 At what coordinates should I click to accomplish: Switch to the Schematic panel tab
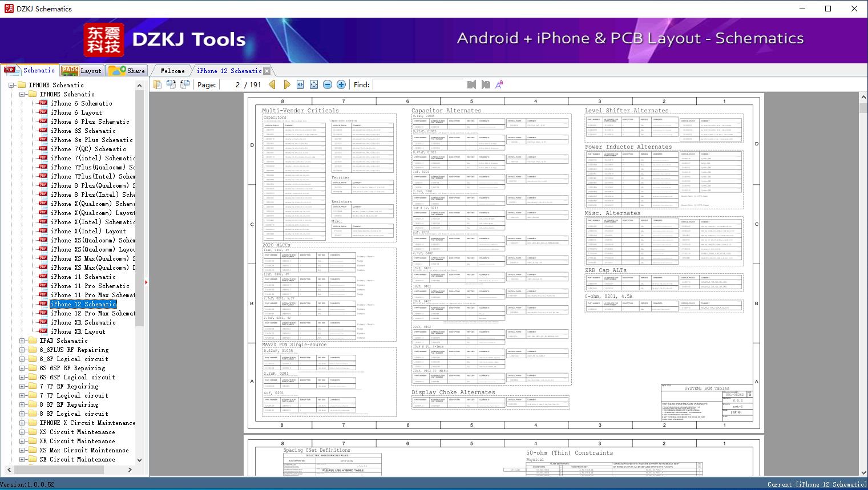pyautogui.click(x=30, y=70)
